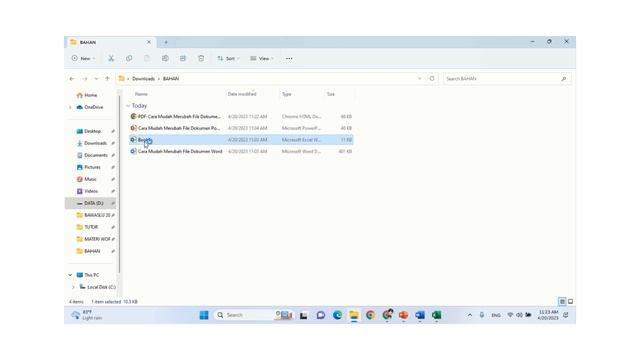Open Downloads in quick access
Viewport: 640px width, 360px height.
point(92,143)
